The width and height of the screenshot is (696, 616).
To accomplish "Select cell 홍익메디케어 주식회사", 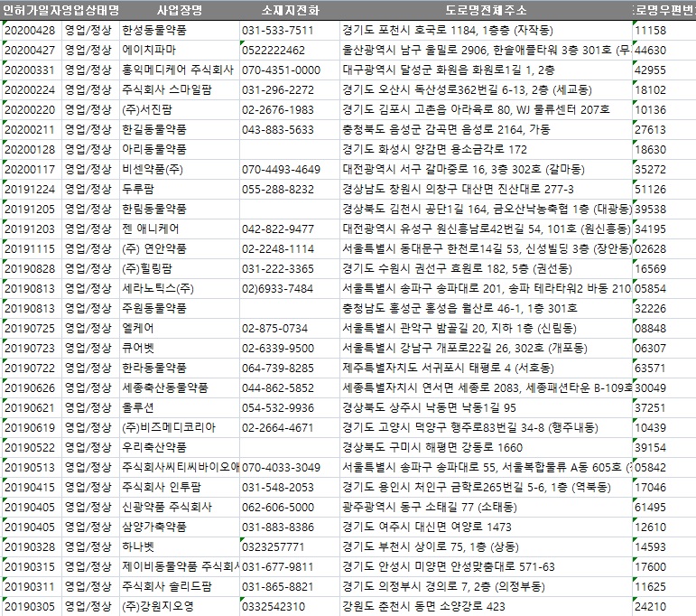I will click(x=180, y=70).
